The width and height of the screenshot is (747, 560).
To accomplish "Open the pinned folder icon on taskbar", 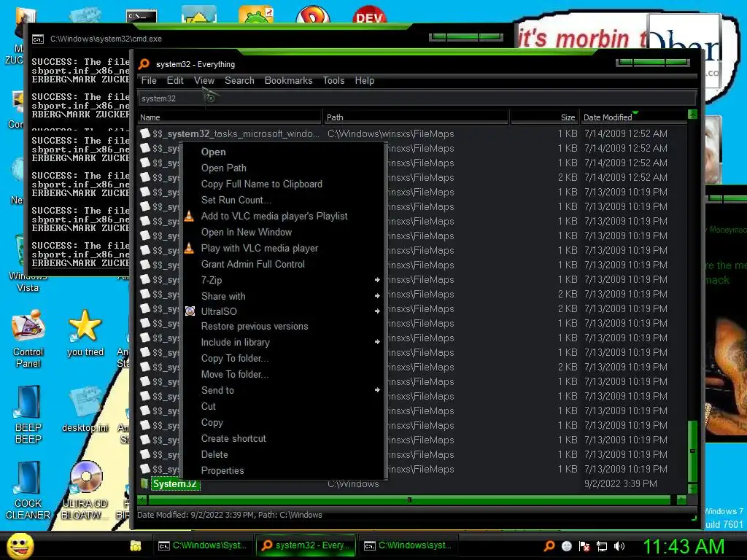I will point(136,545).
